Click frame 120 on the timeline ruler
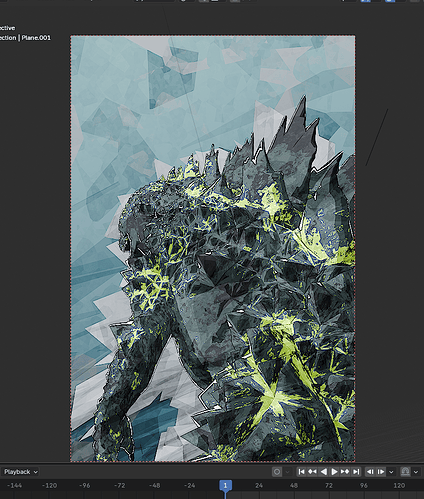The width and height of the screenshot is (424, 499). (399, 485)
